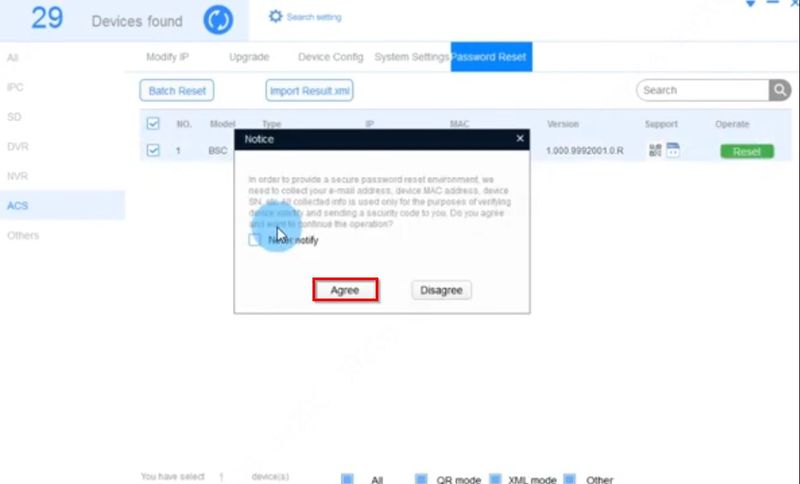Click the NO. column header

point(184,124)
